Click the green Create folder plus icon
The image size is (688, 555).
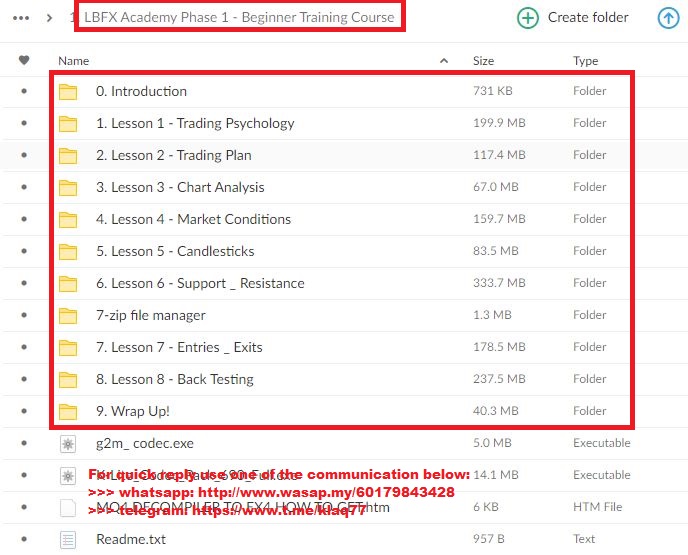click(528, 18)
